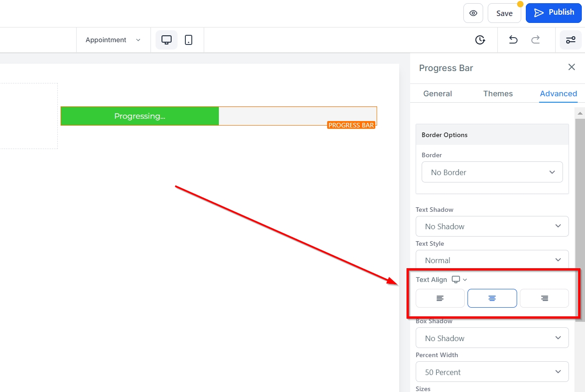Open the Border dropdown
Image resolution: width=585 pixels, height=392 pixels.
coord(492,172)
